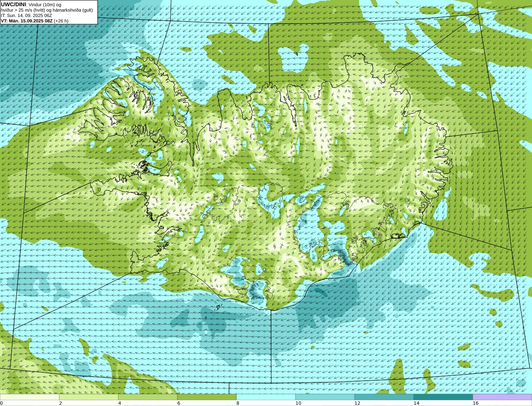Click the dark teal 14–16 m/s legend swatch
532x406 pixels.
tap(443, 397)
